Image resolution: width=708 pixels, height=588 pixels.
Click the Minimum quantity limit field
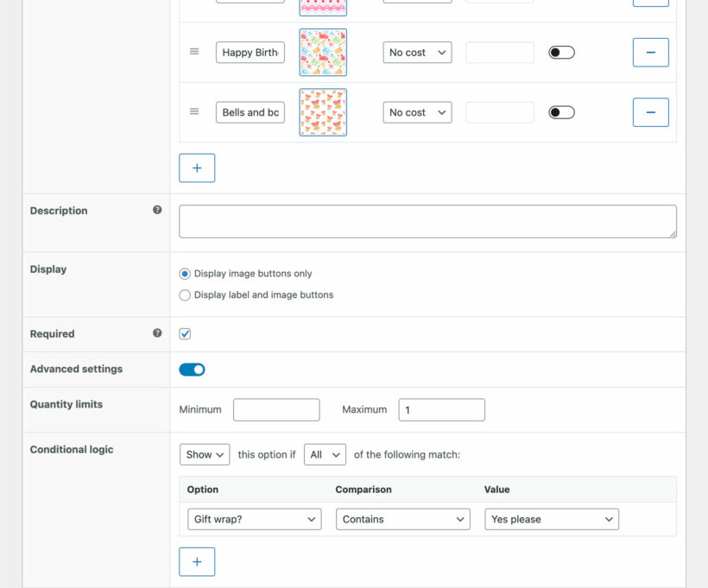click(x=276, y=409)
